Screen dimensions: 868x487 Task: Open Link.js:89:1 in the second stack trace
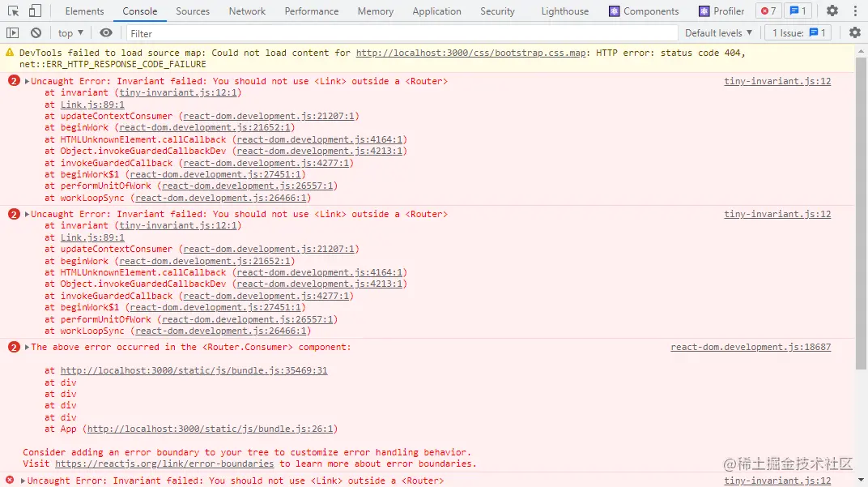pyautogui.click(x=92, y=237)
